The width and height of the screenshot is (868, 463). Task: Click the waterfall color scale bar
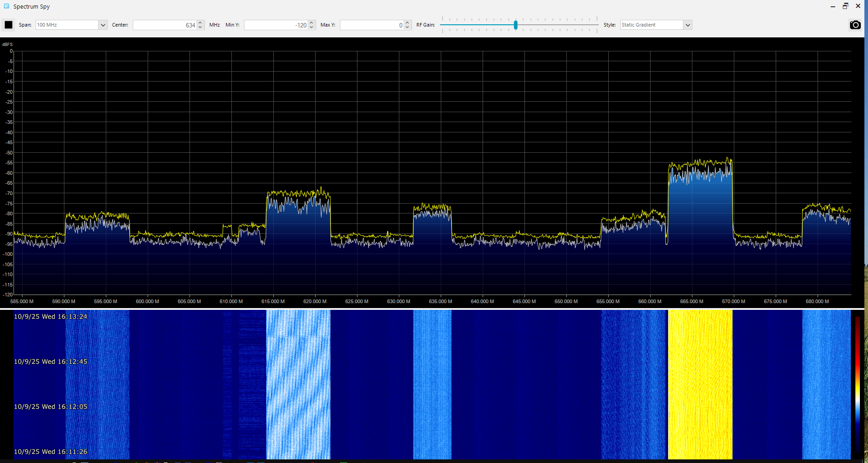858,384
